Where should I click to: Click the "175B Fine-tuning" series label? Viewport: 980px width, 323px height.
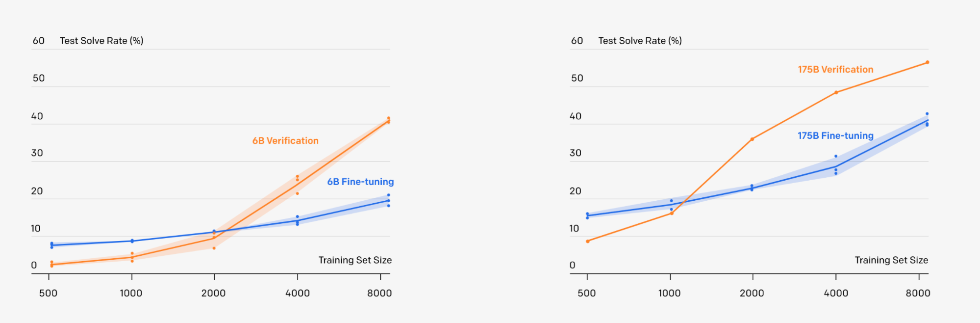click(835, 136)
